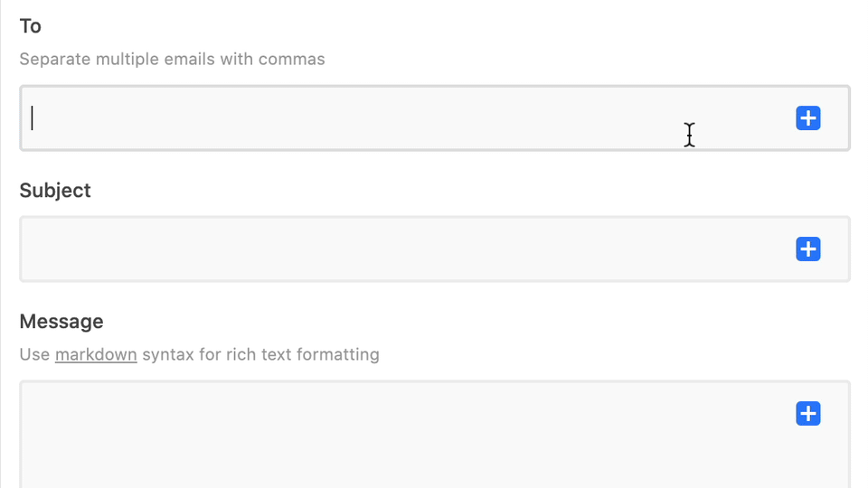Click the word 'with' in the To hint

pyautogui.click(x=236, y=60)
